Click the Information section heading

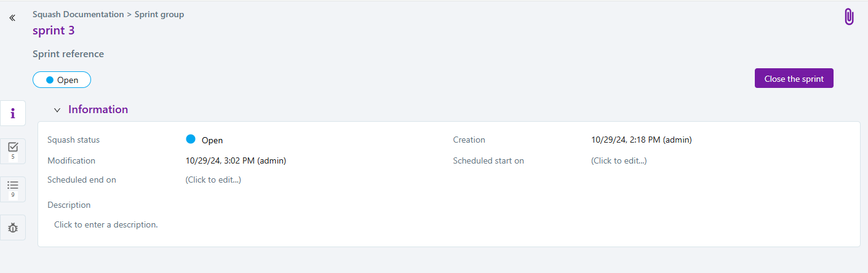[x=98, y=109]
